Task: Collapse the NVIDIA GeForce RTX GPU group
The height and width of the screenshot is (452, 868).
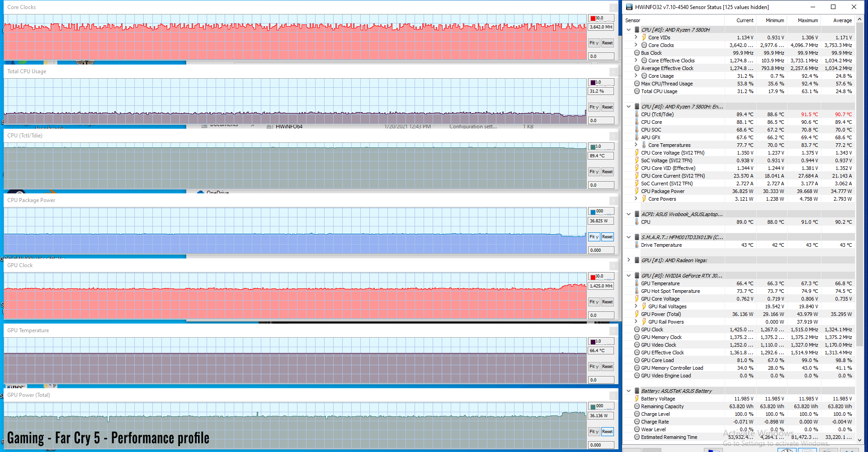Action: pyautogui.click(x=628, y=276)
